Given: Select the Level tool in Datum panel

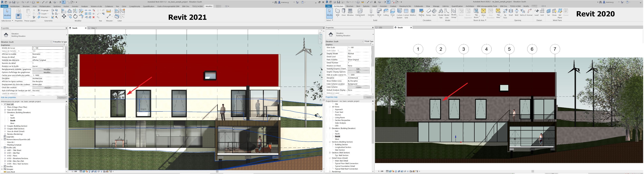Looking at the screenshot, I should pyautogui.click(x=536, y=12).
